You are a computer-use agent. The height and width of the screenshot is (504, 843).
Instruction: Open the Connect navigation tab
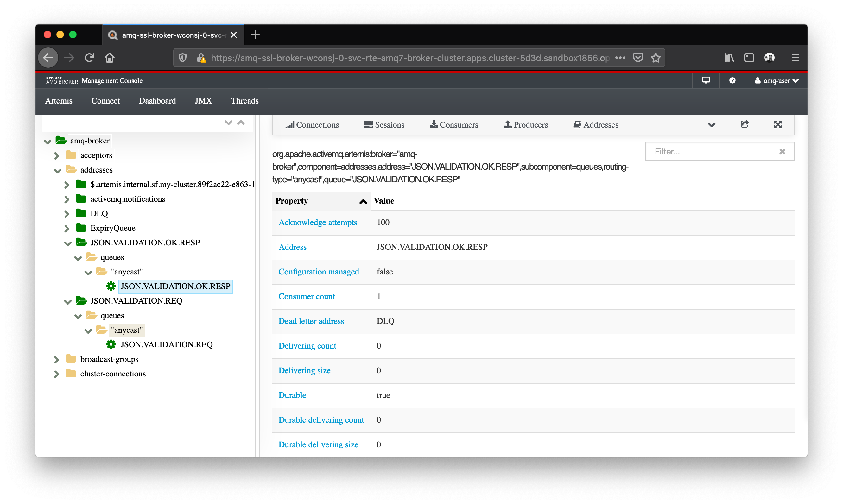(106, 101)
